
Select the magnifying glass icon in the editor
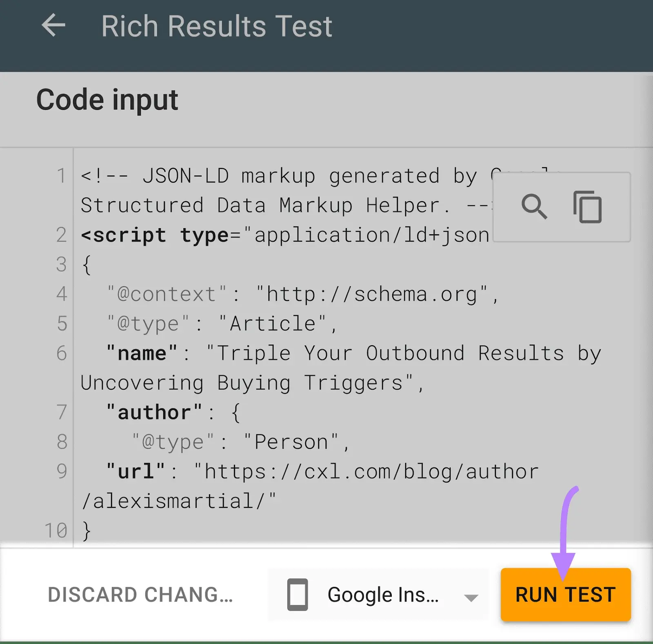535,206
